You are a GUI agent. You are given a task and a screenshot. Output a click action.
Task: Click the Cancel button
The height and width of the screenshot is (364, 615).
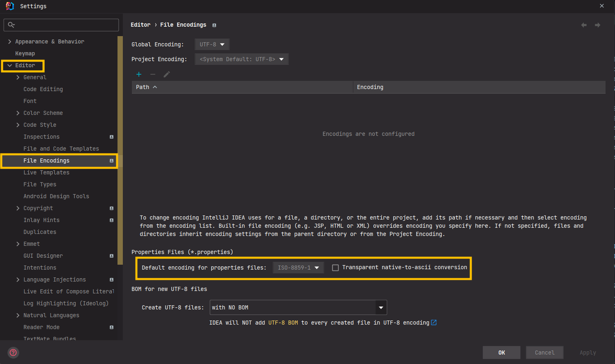point(545,353)
